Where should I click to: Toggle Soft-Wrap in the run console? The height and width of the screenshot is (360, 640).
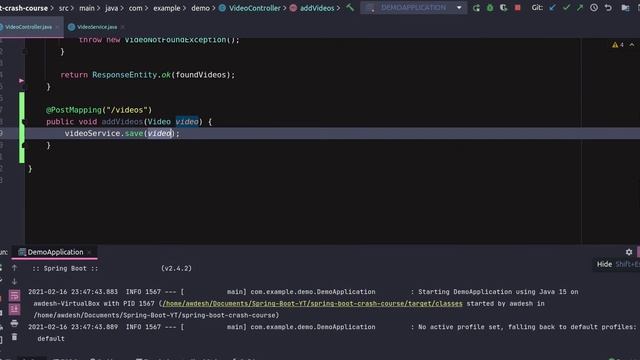click(14, 296)
